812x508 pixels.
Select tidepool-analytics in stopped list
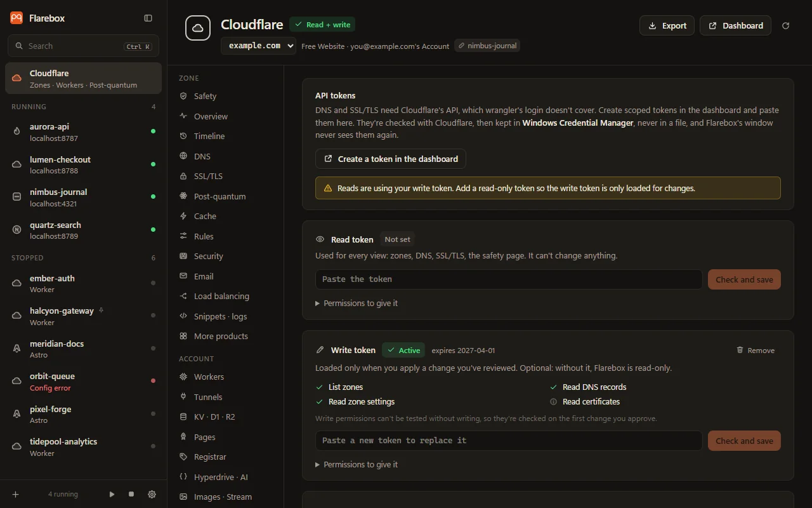(83, 447)
